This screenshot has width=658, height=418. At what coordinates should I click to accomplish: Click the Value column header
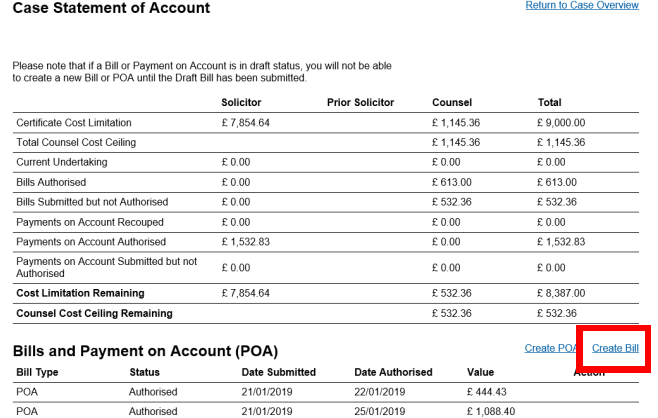click(x=480, y=372)
